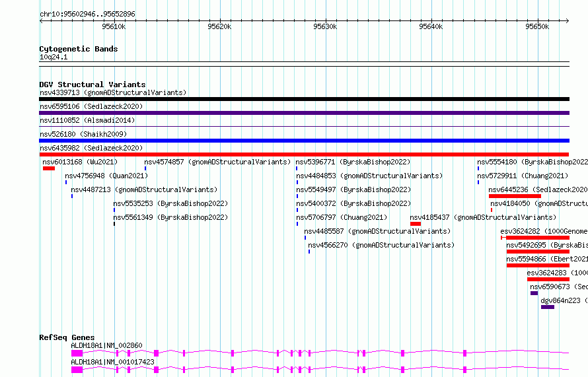Click the 95640k ruler tick label

click(x=431, y=26)
